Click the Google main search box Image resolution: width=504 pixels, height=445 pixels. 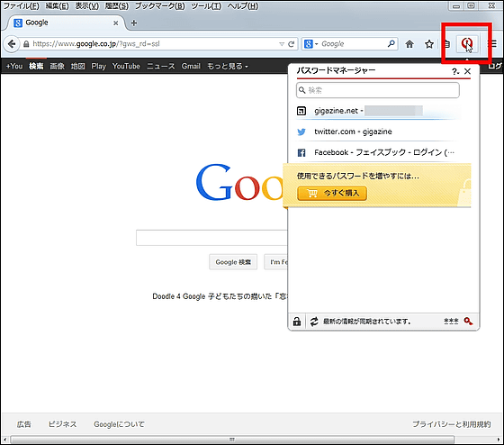tap(211, 238)
